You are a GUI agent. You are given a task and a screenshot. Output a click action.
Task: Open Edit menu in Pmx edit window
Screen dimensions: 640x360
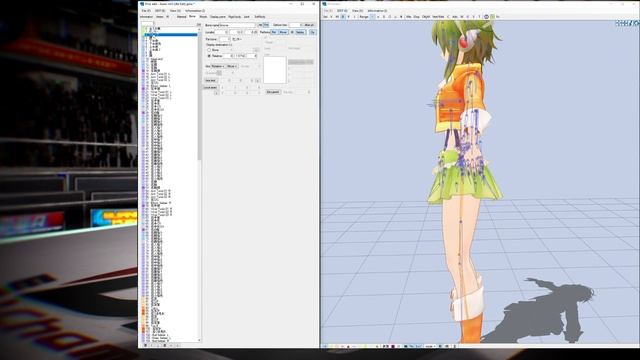tap(160, 11)
